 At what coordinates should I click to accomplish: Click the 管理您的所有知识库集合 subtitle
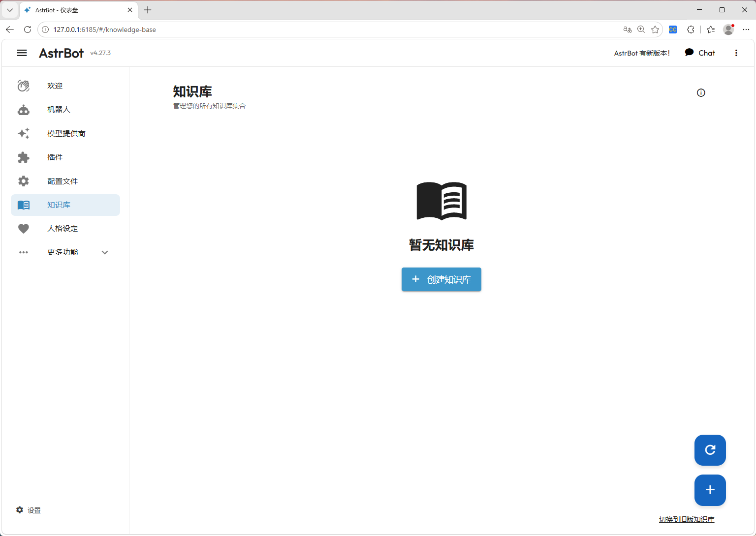click(209, 106)
